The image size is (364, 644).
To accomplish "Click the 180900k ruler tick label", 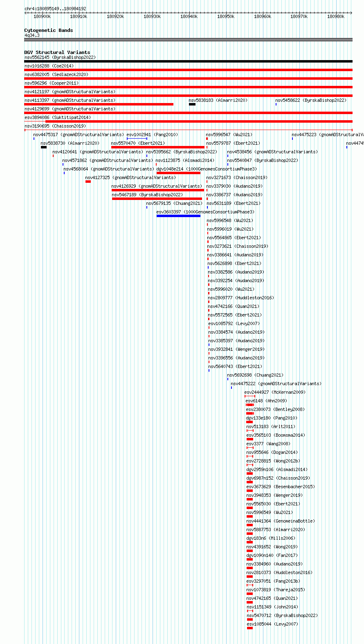I will 42,17.
